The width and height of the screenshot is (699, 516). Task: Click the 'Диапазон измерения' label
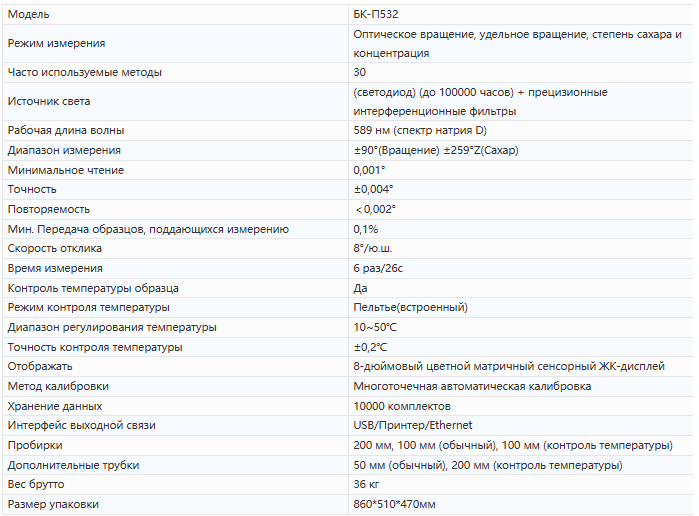coord(64,150)
